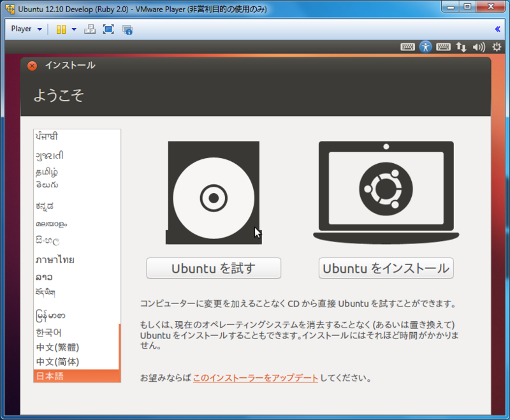
Task: Pause the virtual machine
Action: tap(61, 29)
